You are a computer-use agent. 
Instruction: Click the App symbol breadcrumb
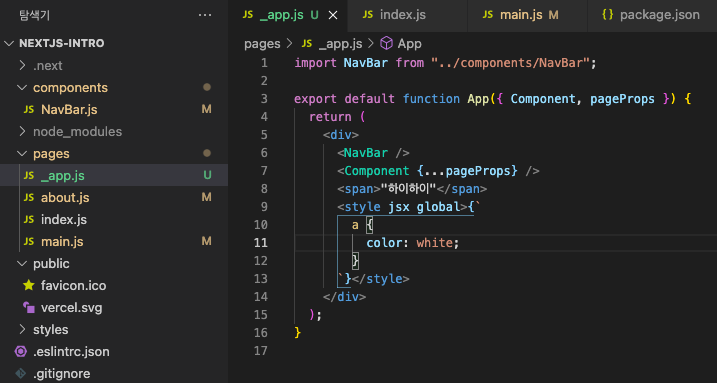click(409, 44)
